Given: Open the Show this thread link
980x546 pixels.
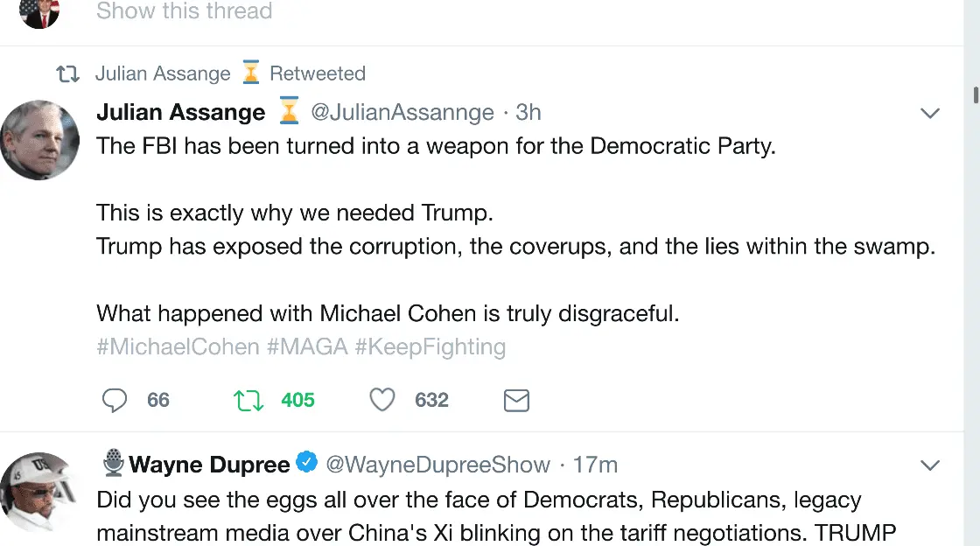Looking at the screenshot, I should pyautogui.click(x=184, y=11).
